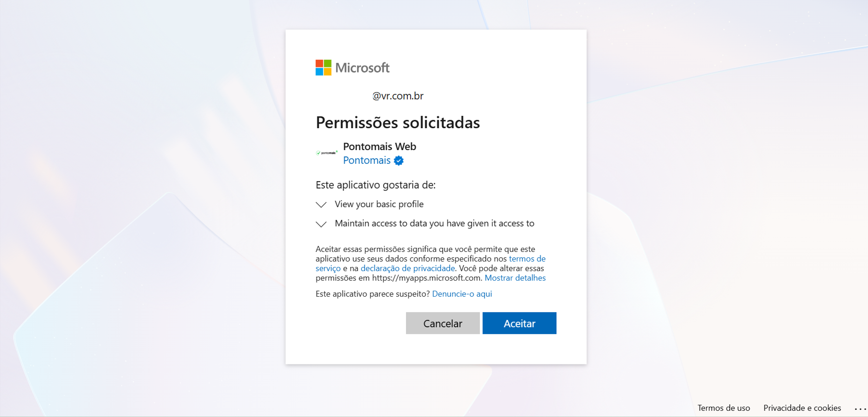Click the "Pontomais Web" app name
The height and width of the screenshot is (417, 868).
click(379, 147)
